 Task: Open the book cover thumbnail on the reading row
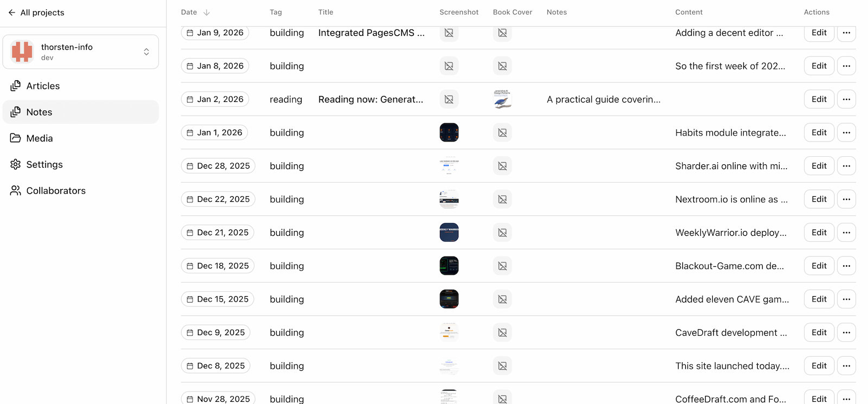point(502,99)
